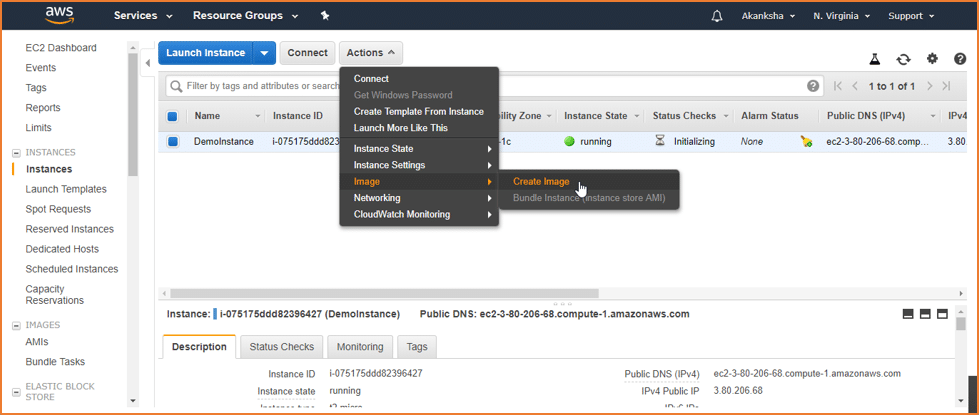Viewport: 979px width, 415px height.
Task: Open the CloudWatch Monitoring submenu
Action: tap(419, 214)
